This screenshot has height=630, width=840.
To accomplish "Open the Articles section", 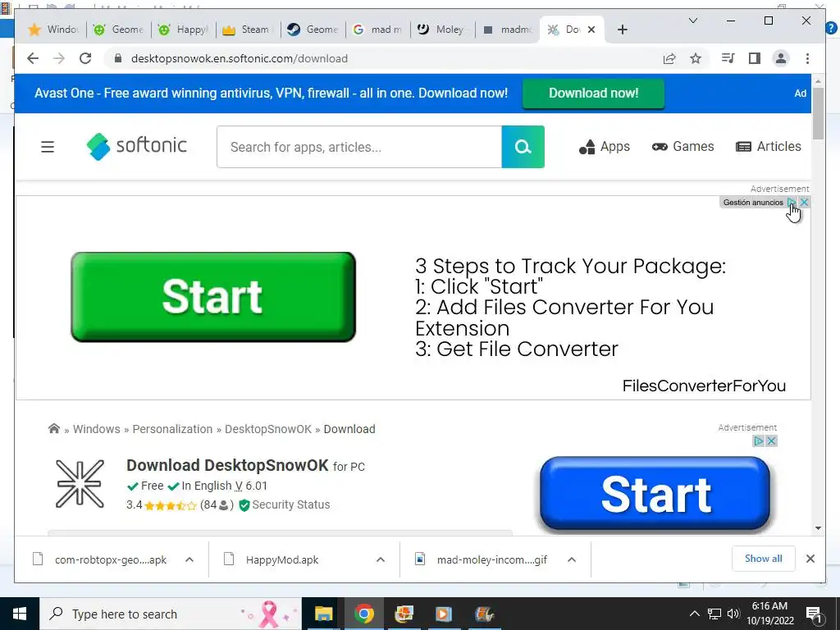I will (768, 146).
